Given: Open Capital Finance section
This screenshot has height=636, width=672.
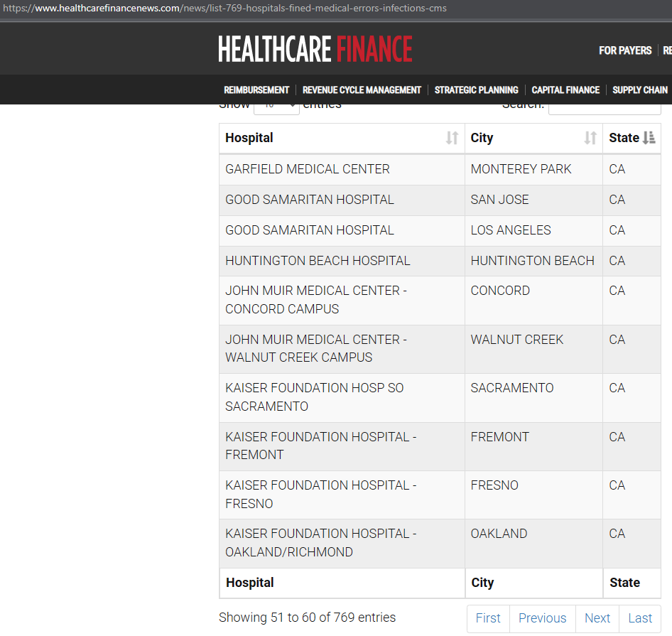Looking at the screenshot, I should tap(565, 90).
